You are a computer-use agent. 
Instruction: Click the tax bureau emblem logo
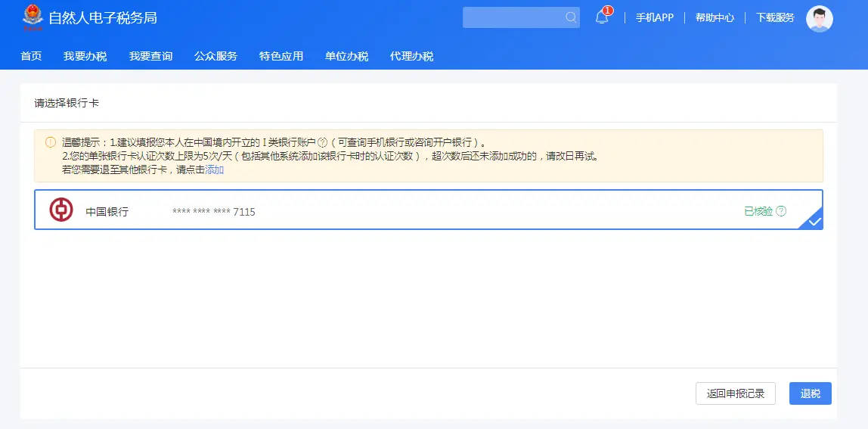click(x=33, y=17)
